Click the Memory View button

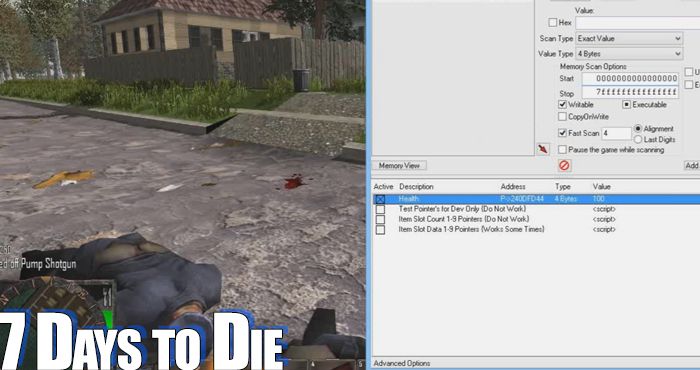point(400,166)
